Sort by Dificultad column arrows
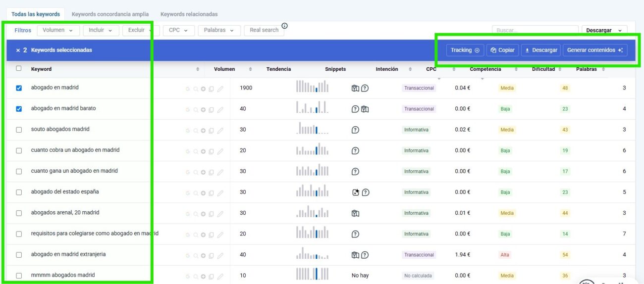Image resolution: width=644 pixels, height=284 pixels. [x=560, y=69]
